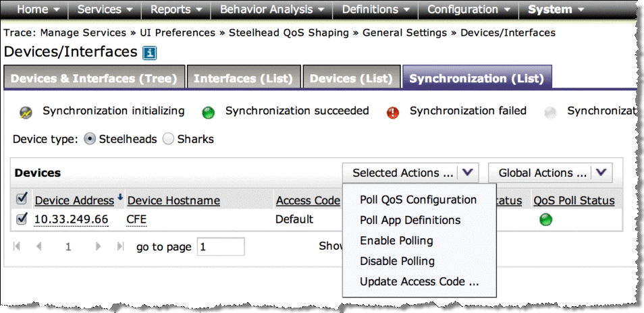This screenshot has height=313, width=644.
Task: Switch to Devices (List) tab
Action: (352, 78)
